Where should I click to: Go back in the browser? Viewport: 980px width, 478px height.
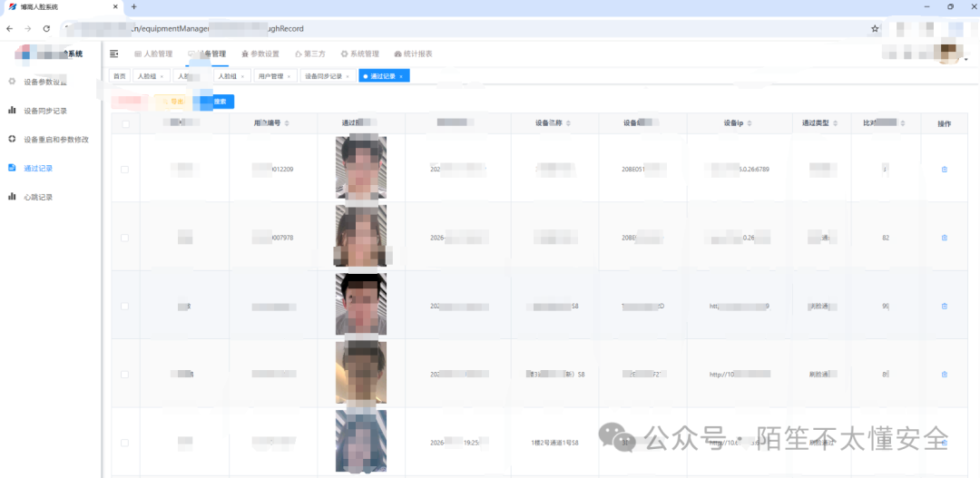tap(10, 29)
